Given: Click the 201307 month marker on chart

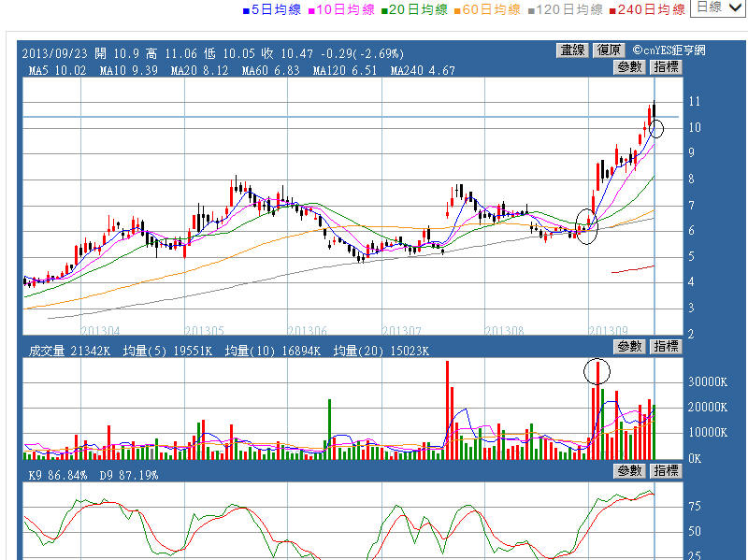Looking at the screenshot, I should (402, 330).
